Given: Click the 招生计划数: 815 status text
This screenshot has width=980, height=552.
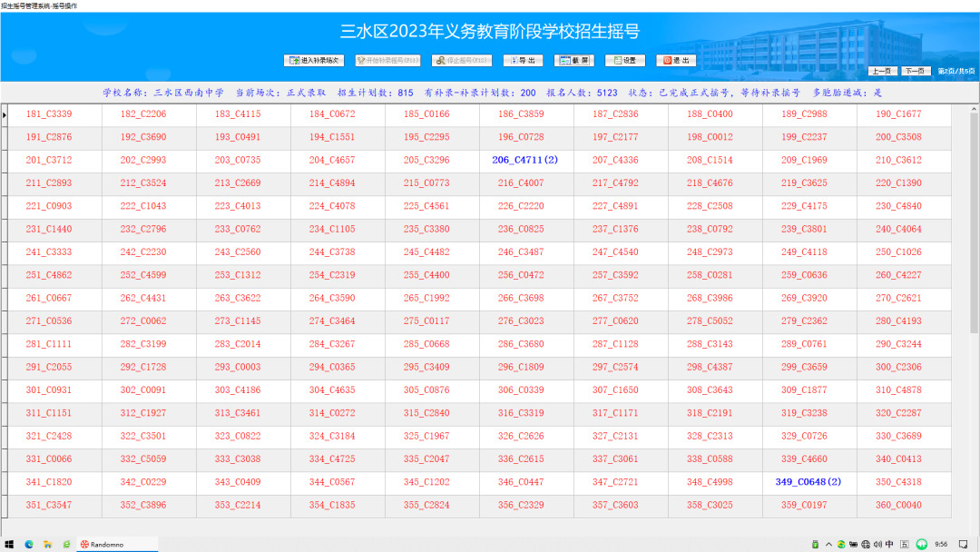Looking at the screenshot, I should (375, 94).
